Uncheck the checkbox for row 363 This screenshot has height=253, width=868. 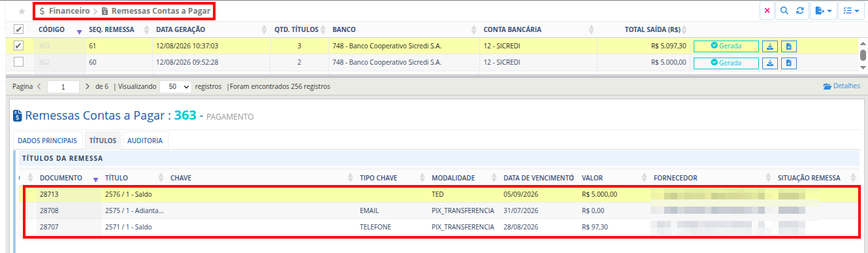19,46
